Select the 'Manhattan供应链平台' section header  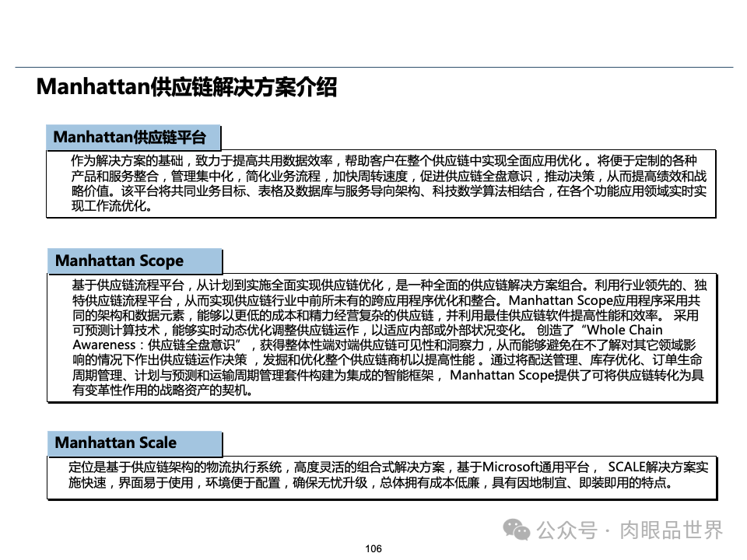pos(133,138)
